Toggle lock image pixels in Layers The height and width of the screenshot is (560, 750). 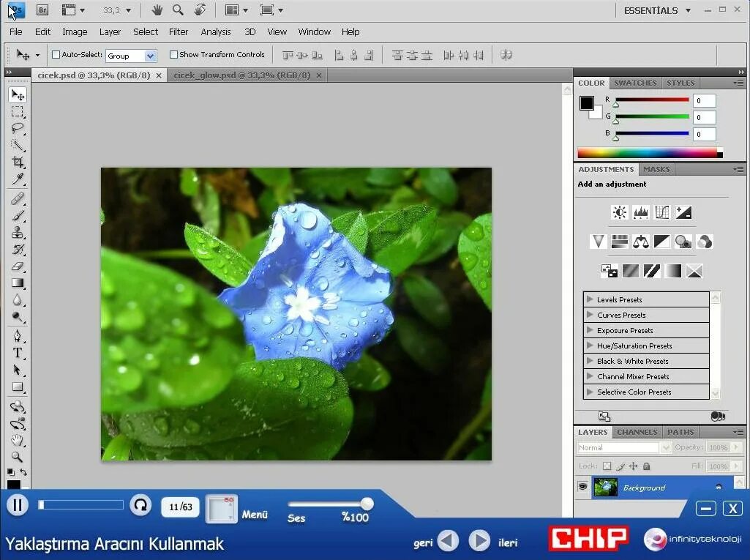620,466
